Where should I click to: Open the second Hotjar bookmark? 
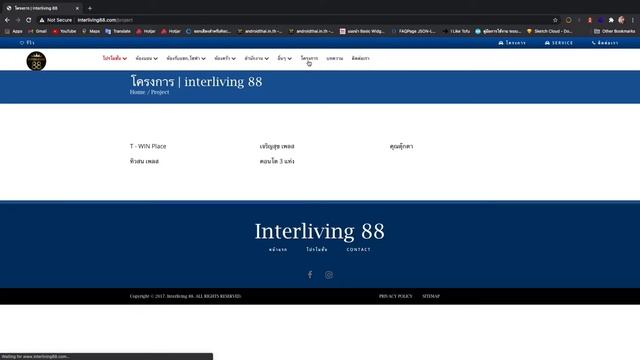(x=171, y=31)
